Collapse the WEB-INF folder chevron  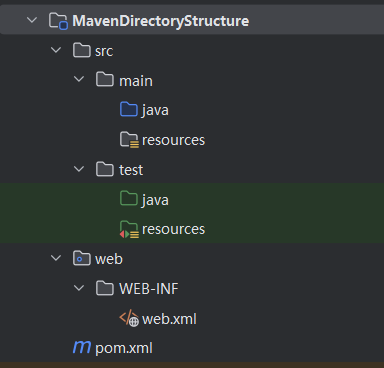point(79,288)
